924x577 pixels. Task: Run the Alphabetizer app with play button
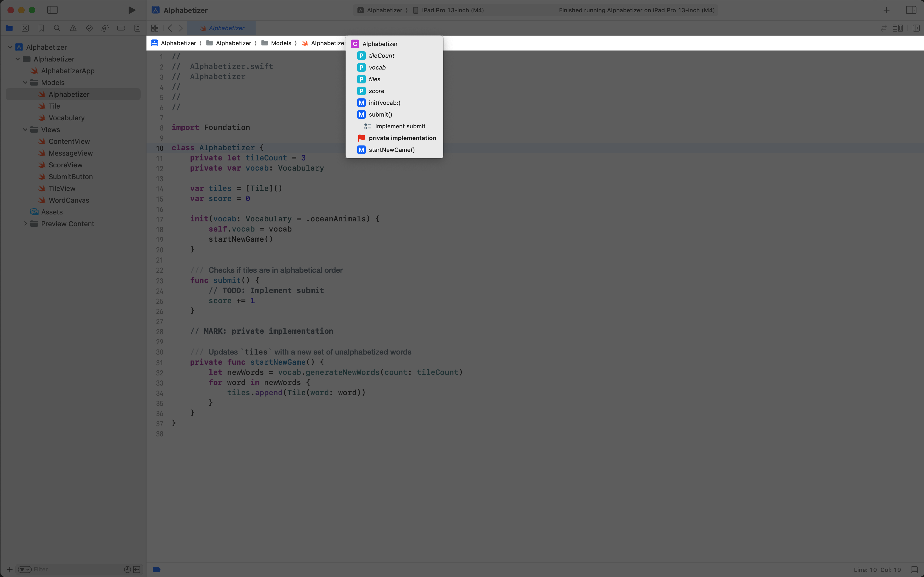click(132, 10)
